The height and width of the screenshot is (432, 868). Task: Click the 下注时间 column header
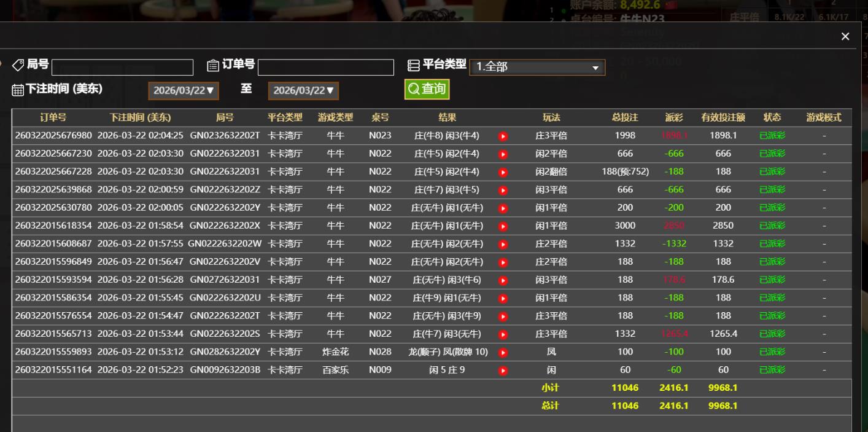tap(142, 118)
